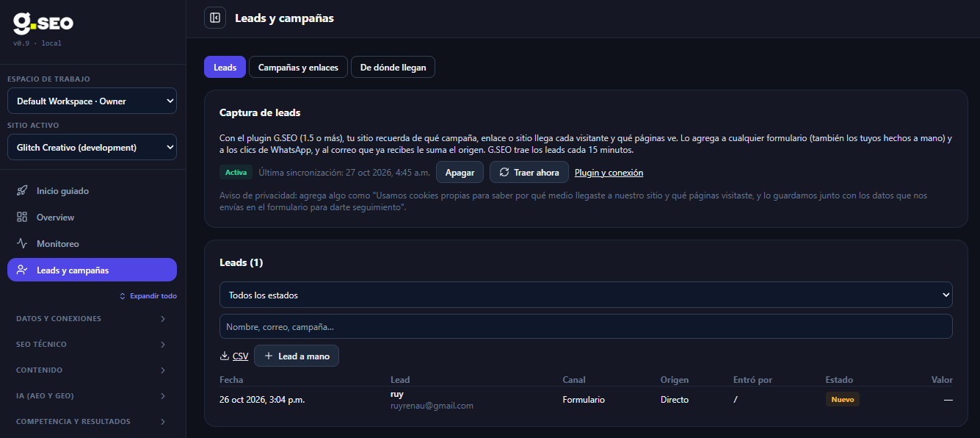Open the De dónde llegan tab
The width and height of the screenshot is (980, 438).
[x=393, y=67]
